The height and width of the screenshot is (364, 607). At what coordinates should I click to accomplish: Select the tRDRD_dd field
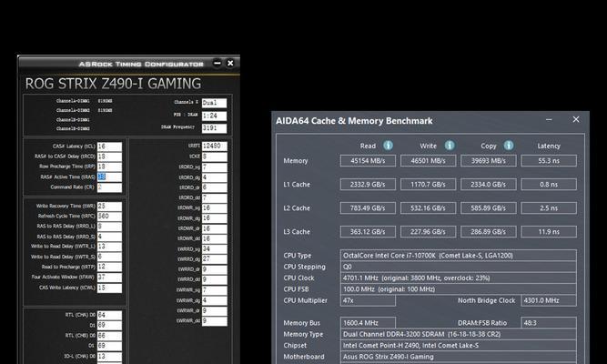(215, 197)
